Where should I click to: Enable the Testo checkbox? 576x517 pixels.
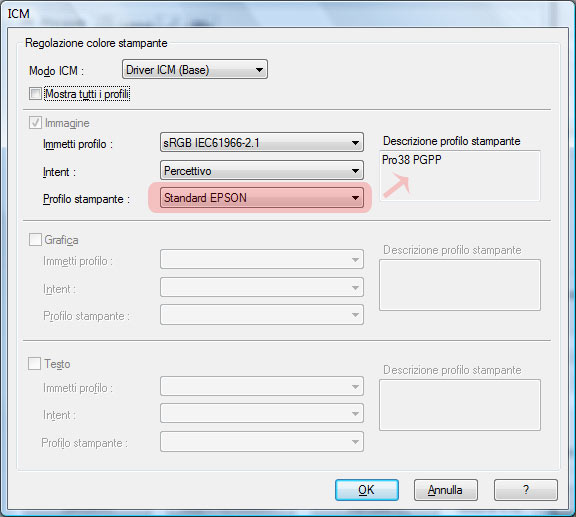(x=35, y=364)
